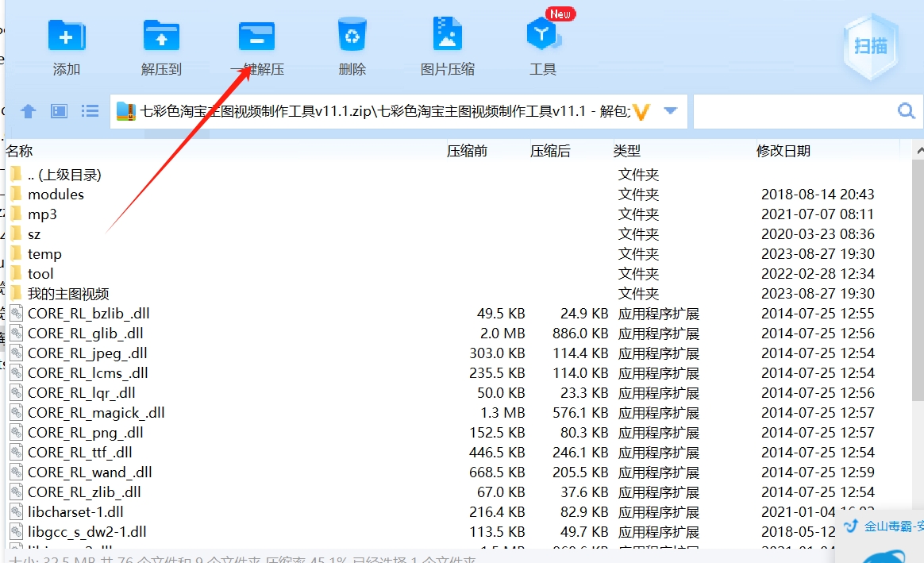
Task: Click the CORE_RL_jpeg_.dll file icon
Action: point(17,353)
